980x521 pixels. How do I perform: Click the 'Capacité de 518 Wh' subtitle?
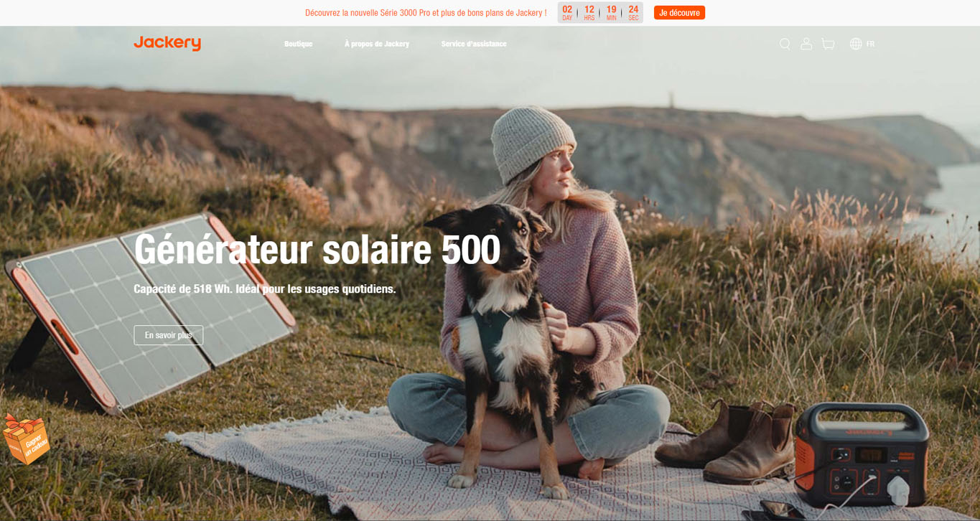point(264,288)
